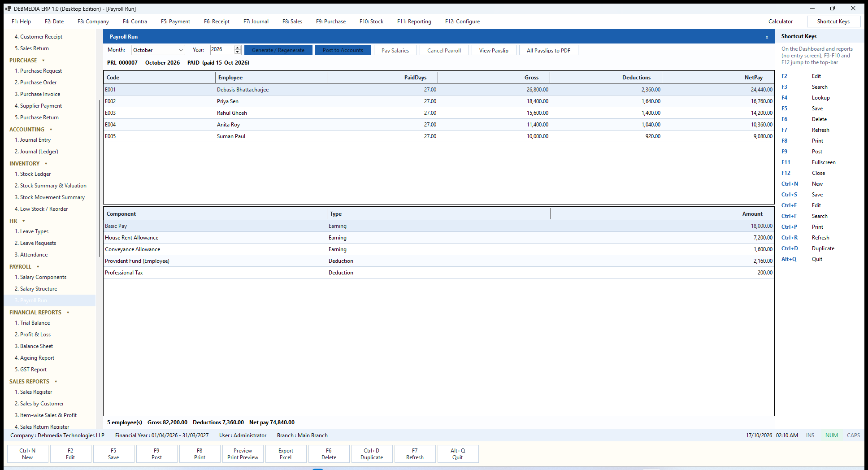Image resolution: width=868 pixels, height=470 pixels.
Task: Toggle the Shortcut Keys panel button
Action: (x=833, y=22)
